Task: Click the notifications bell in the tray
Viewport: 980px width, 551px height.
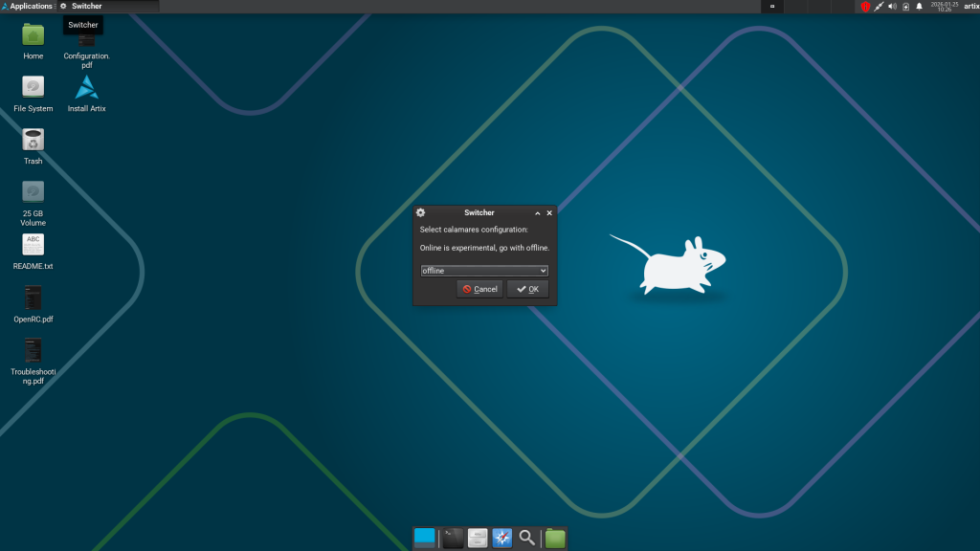Action: pos(920,7)
